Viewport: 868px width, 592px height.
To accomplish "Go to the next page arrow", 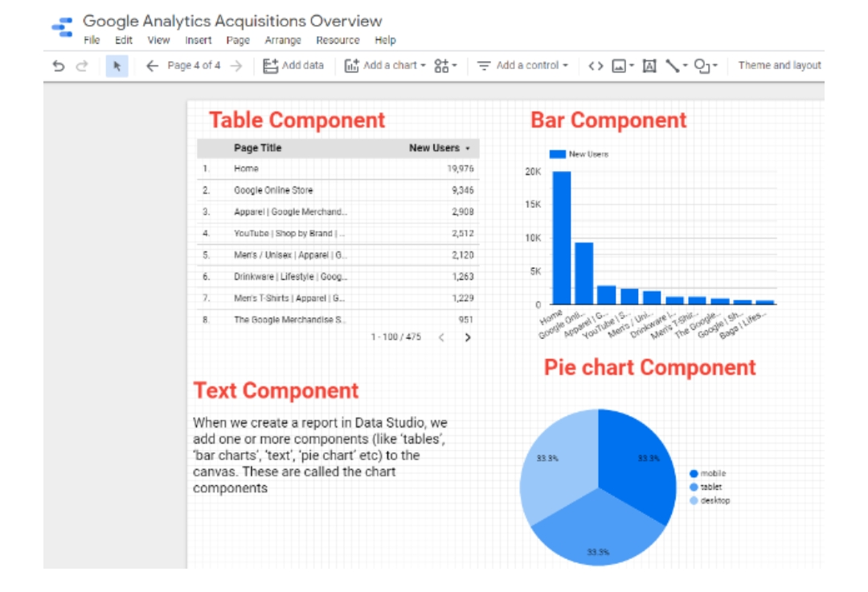I will click(x=236, y=66).
